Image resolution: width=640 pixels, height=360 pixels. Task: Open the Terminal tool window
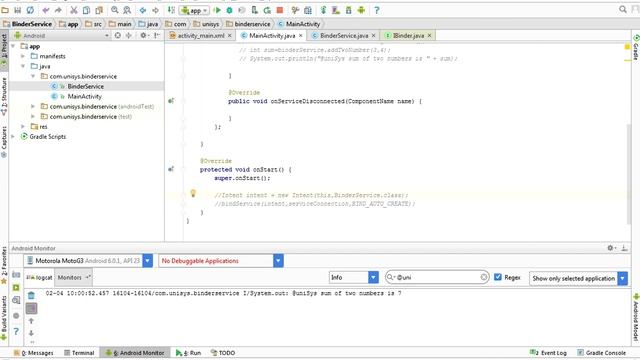[79, 353]
